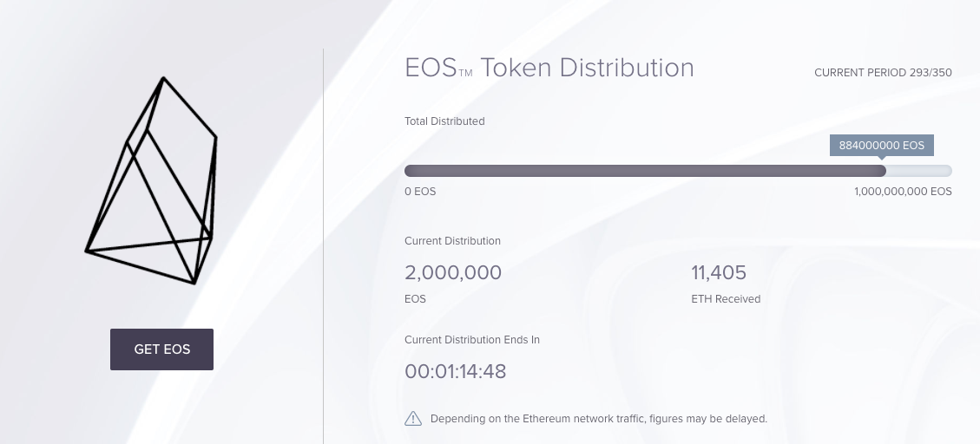Click the filled part of distribution progress bar
The image size is (980, 444).
pyautogui.click(x=644, y=171)
